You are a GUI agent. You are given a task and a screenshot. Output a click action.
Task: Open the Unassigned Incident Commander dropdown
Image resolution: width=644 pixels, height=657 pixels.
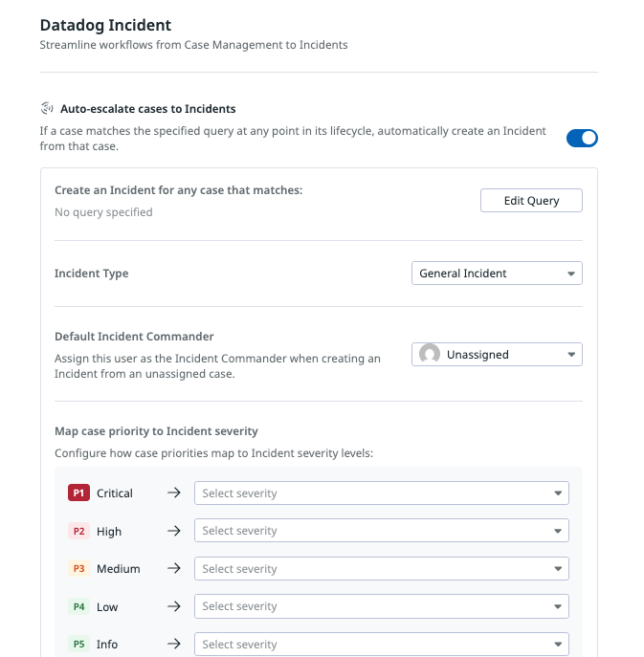[x=497, y=355]
